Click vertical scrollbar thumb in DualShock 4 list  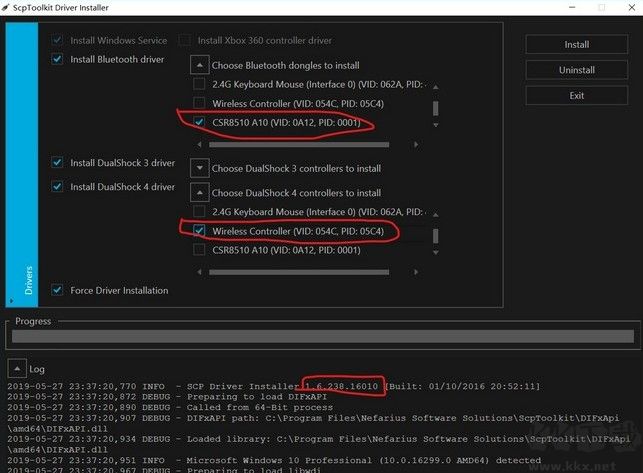pos(436,236)
